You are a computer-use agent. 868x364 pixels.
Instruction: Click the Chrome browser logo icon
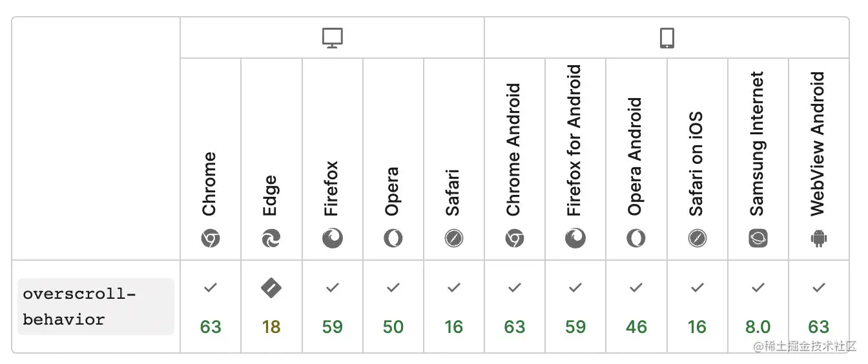click(211, 239)
